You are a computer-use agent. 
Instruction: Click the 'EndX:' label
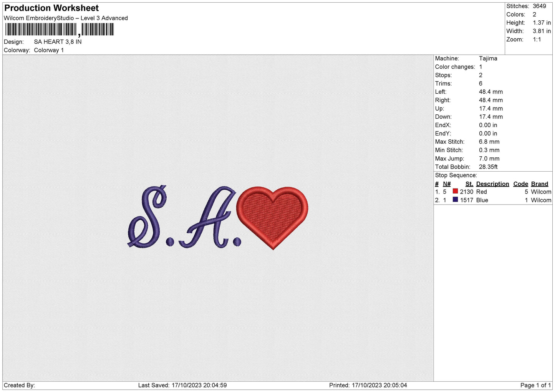443,125
